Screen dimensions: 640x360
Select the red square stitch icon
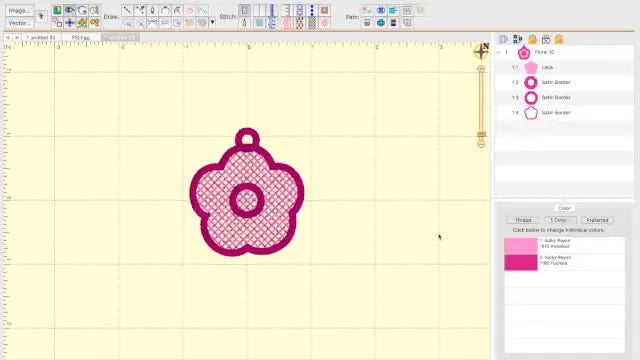point(324,10)
